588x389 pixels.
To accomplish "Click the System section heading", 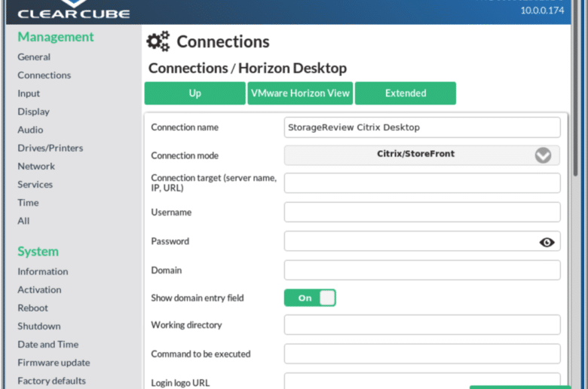I will [x=38, y=251].
